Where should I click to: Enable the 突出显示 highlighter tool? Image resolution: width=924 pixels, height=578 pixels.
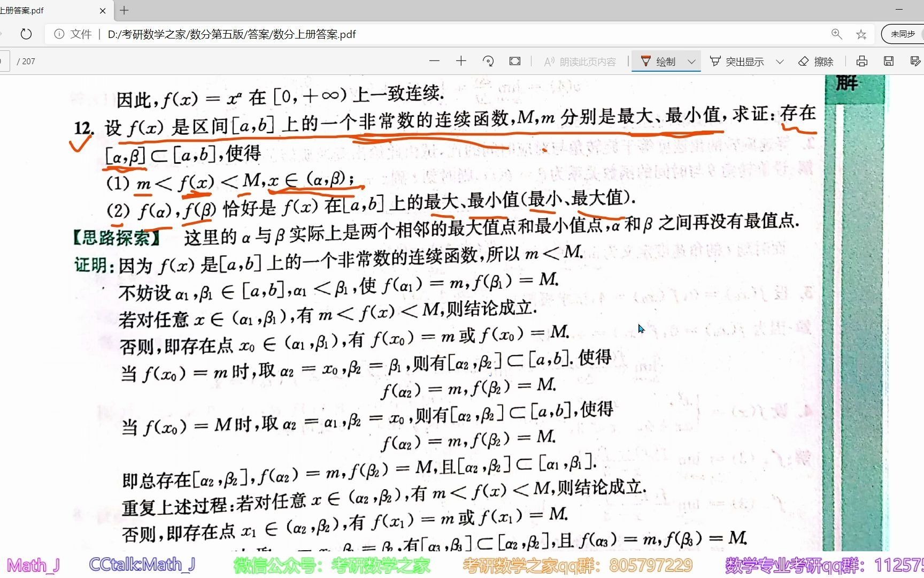point(739,61)
